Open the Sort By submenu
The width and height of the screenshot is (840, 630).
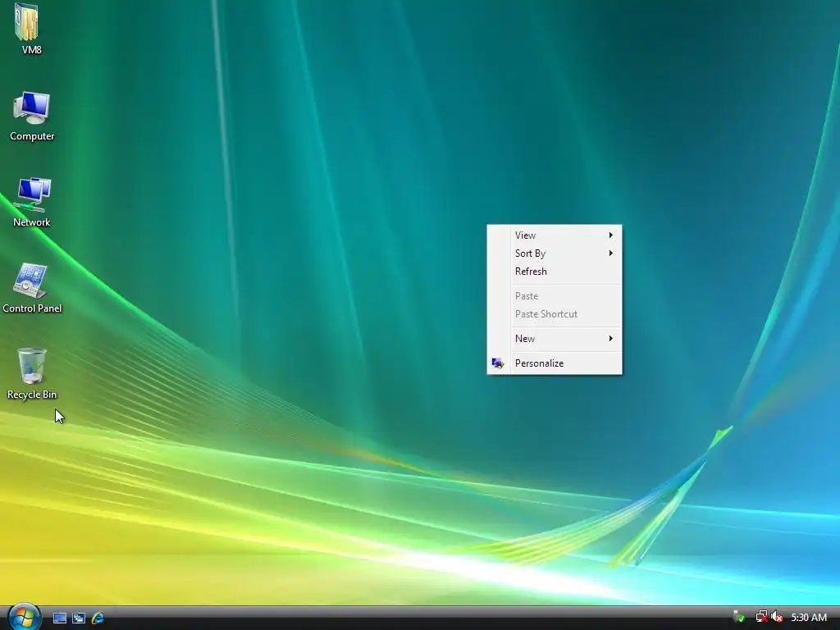point(555,253)
